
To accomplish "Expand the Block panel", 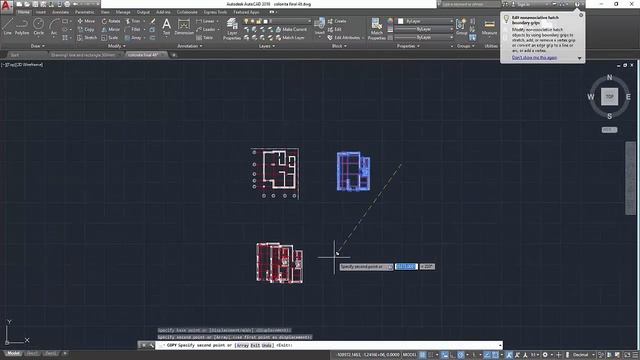I will tap(339, 46).
